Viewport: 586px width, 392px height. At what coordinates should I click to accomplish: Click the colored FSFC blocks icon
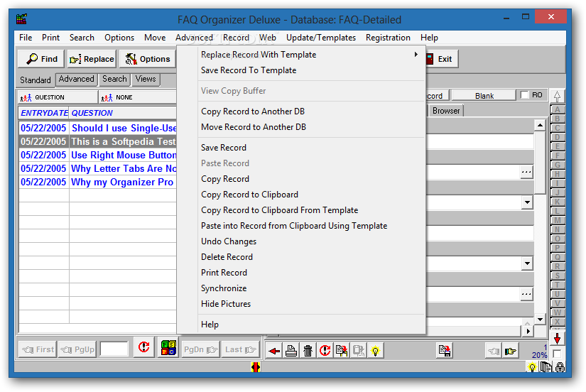coord(168,348)
